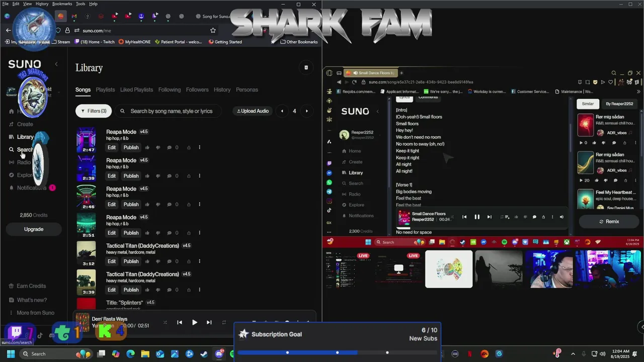The image size is (644, 362).
Task: Open WhatsApp icon in right browser side panel
Action: point(329,183)
